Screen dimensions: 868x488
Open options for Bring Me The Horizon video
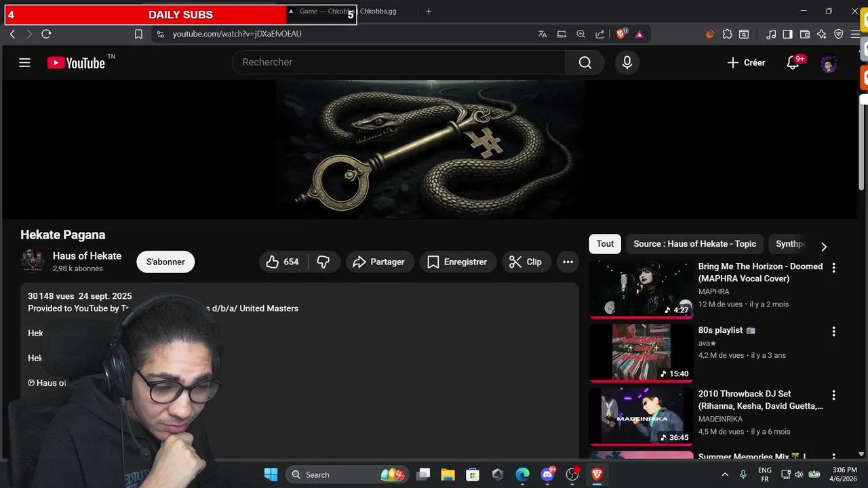[x=833, y=268]
